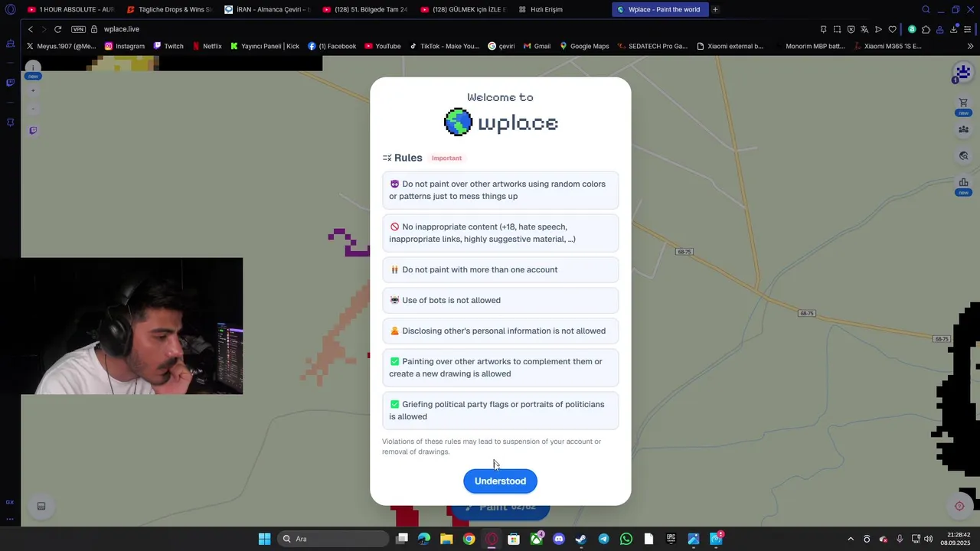Click the Understood button

click(500, 481)
